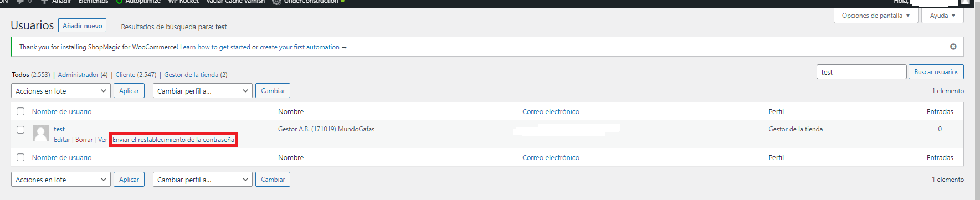Dismiss the ShopMagic notice with the close icon
This screenshot has height=200, width=980.
point(953,47)
